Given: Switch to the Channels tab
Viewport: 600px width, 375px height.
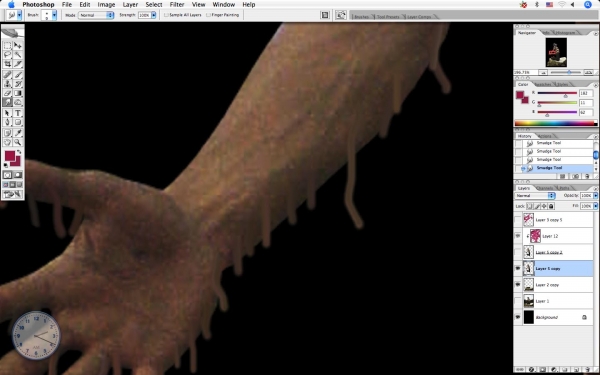Looking at the screenshot, I should (545, 188).
